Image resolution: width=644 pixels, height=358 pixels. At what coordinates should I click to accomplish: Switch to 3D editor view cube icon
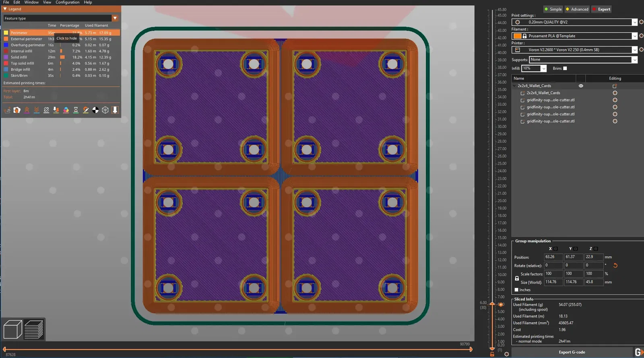[12, 329]
